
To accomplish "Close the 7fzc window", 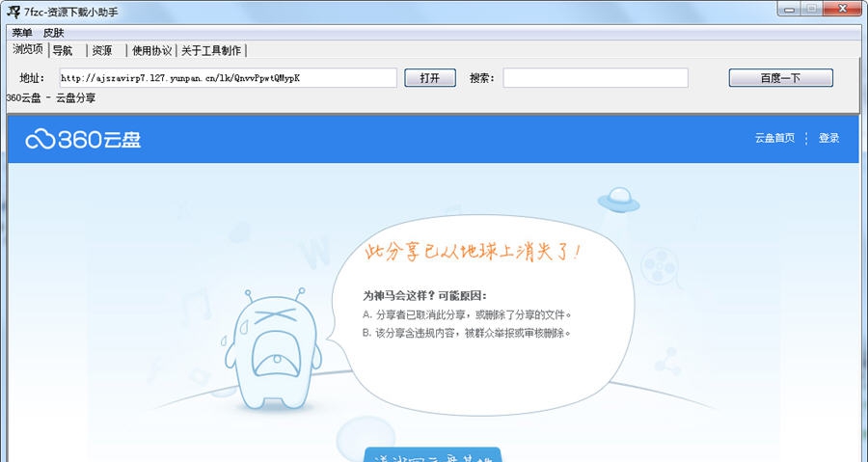I will tap(842, 9).
